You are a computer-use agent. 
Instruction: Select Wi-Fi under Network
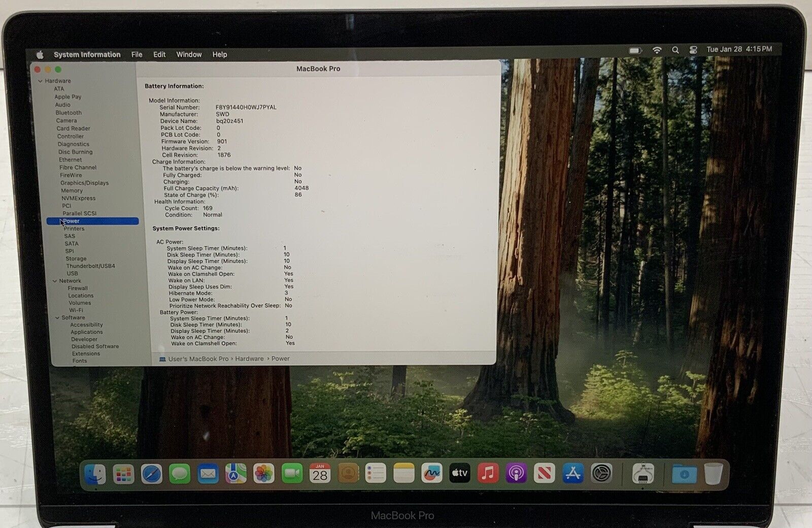click(76, 310)
